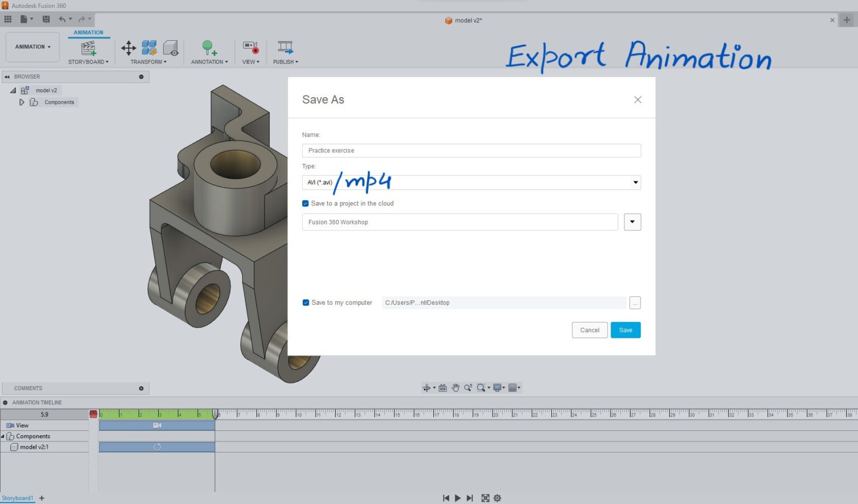The image size is (858, 504).
Task: Click the Annotation tool icon
Action: 208,47
